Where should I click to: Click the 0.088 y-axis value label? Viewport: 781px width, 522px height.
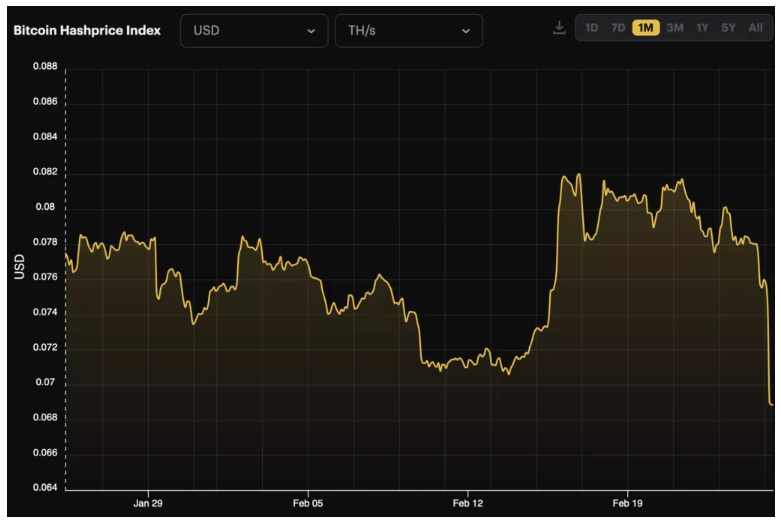[43, 67]
